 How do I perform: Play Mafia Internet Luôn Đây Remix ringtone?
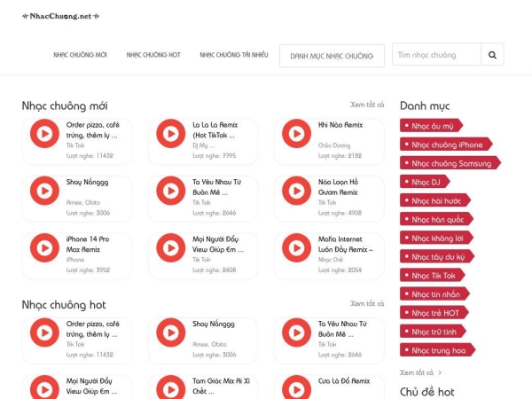click(296, 246)
